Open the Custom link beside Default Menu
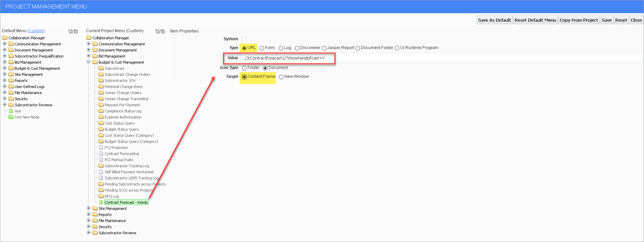644x242 pixels. (36, 31)
